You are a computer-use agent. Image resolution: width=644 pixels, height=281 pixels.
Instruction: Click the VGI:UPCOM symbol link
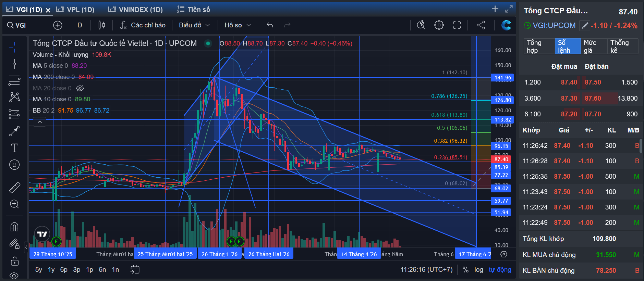coord(554,25)
